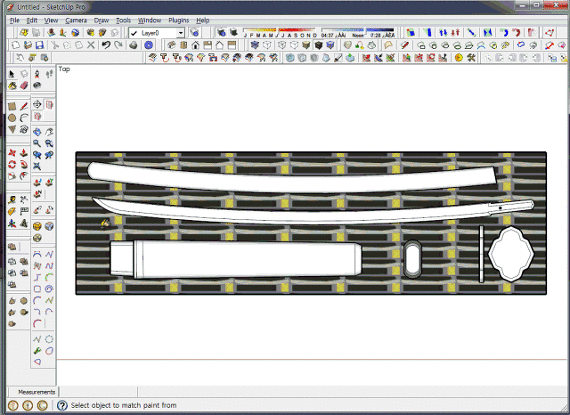Viewport: 570px width, 415px height.
Task: Choose the Pencil Line tool
Action: click(24, 106)
